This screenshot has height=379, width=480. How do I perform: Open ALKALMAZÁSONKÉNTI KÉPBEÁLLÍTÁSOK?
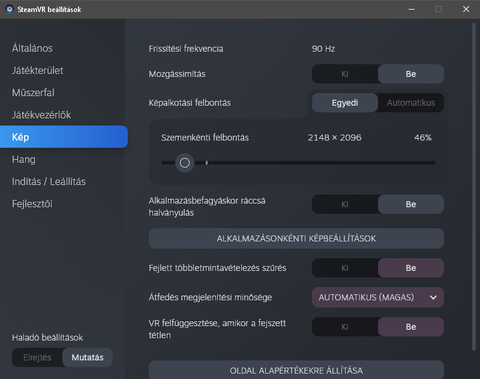point(296,238)
